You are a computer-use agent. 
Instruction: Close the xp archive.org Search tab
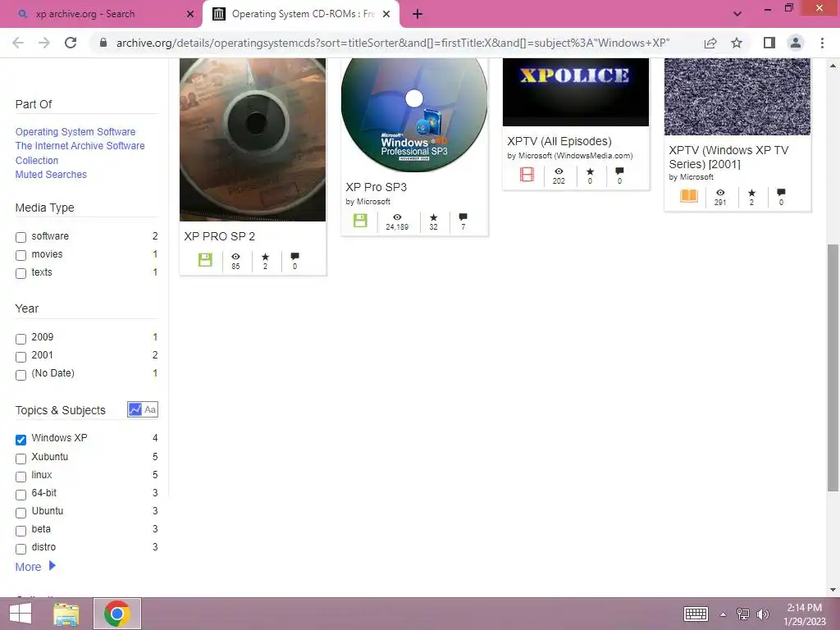coord(190,14)
